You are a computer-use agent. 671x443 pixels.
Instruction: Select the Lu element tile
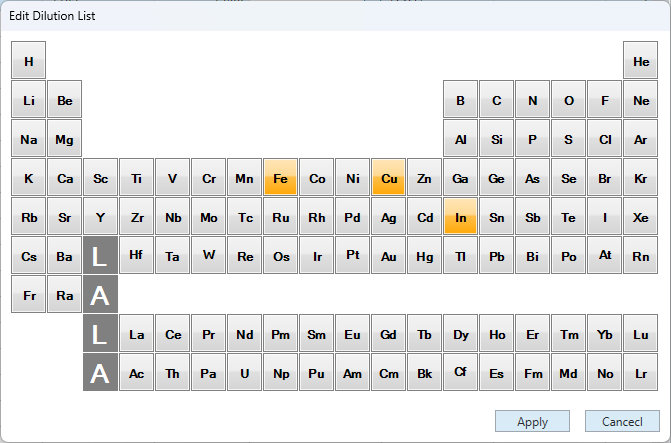(x=641, y=333)
